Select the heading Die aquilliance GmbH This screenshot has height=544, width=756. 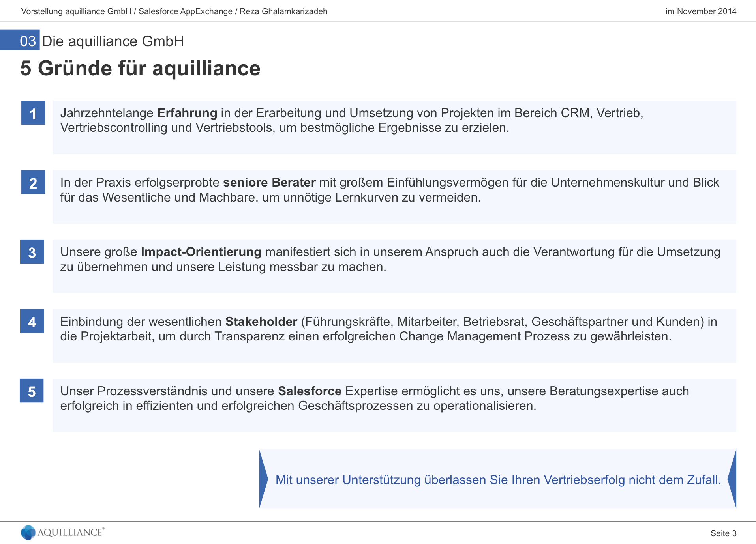pyautogui.click(x=114, y=41)
